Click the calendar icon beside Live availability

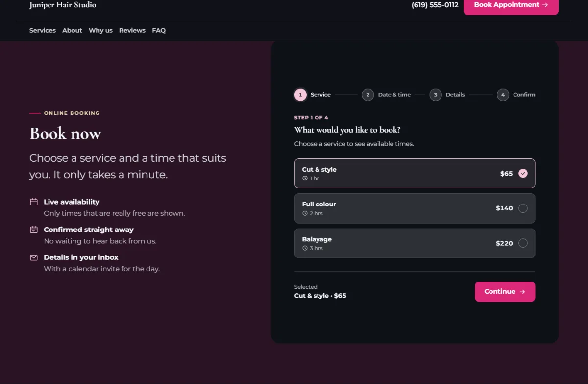[34, 202]
